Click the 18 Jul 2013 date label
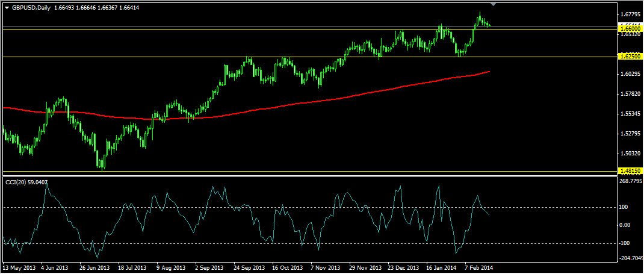644x274 pixels. (132, 267)
